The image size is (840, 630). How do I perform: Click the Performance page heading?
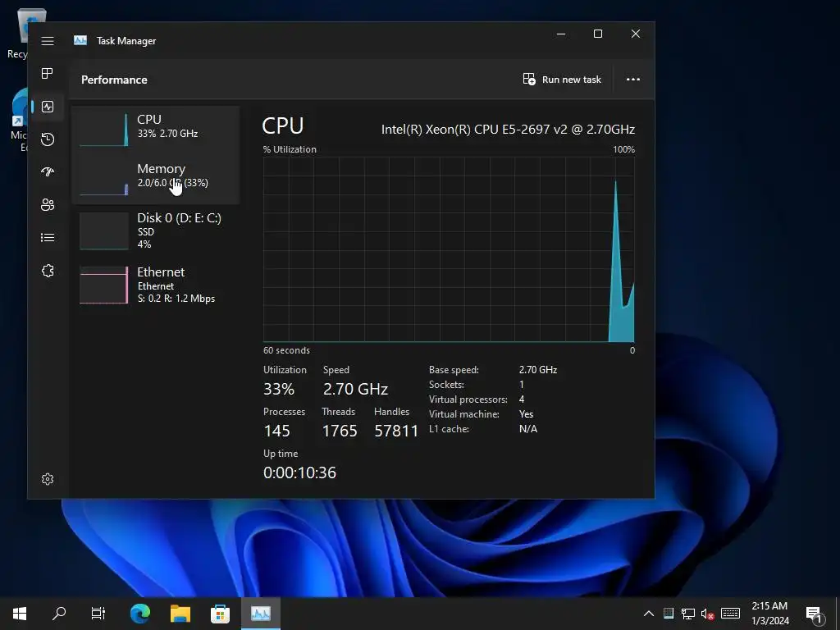114,80
